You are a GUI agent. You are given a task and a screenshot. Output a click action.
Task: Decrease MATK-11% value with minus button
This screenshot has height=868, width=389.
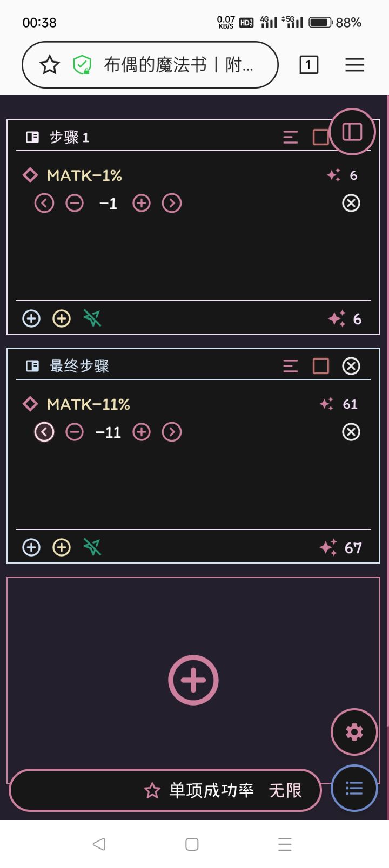click(75, 432)
